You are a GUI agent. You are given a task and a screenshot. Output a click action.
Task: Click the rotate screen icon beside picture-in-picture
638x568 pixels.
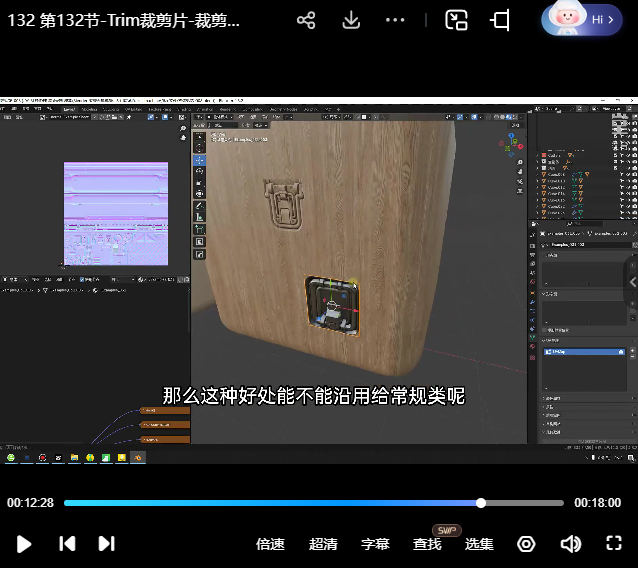point(501,20)
